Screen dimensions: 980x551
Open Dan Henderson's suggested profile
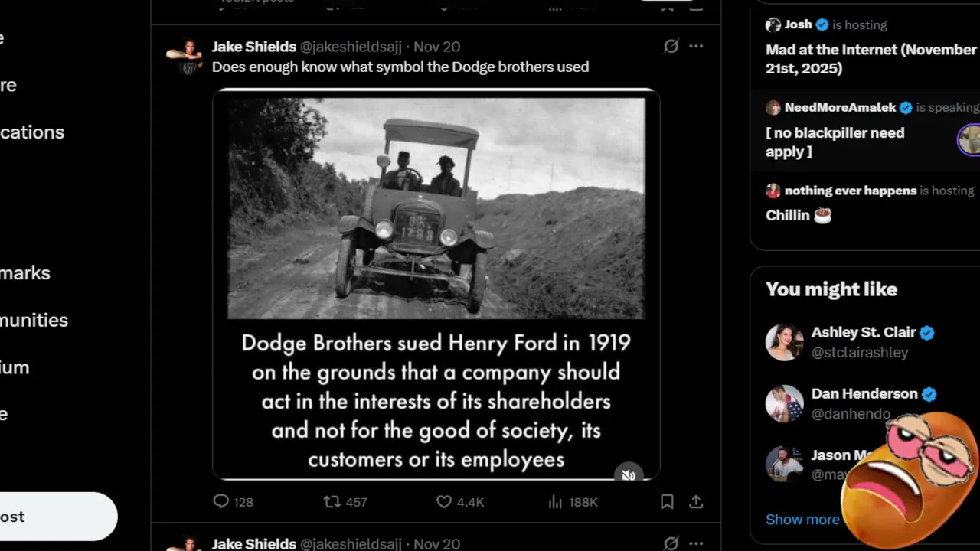pos(864,394)
